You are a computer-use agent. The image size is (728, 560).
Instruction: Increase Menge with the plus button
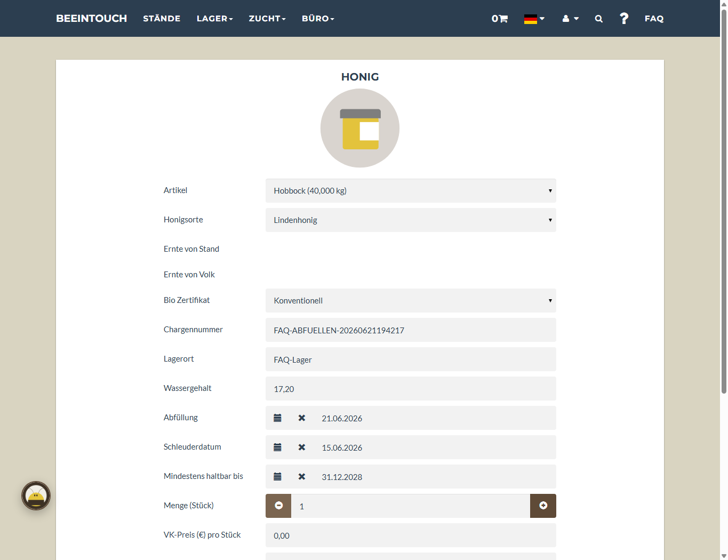coord(543,506)
